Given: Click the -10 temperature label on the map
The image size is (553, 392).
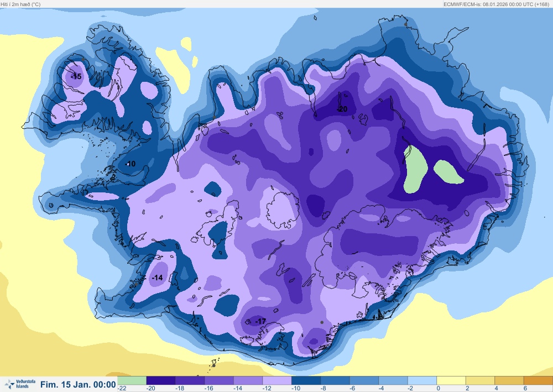Looking at the screenshot, I should pos(130,164).
